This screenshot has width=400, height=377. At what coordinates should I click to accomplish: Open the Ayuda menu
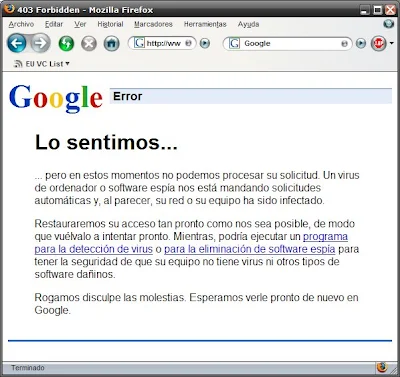coord(248,24)
